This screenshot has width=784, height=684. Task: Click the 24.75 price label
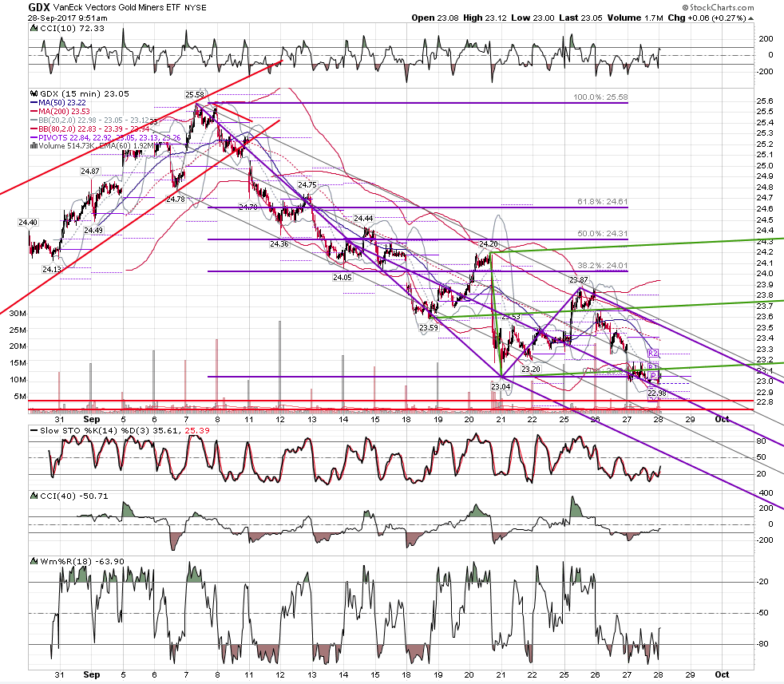307,185
